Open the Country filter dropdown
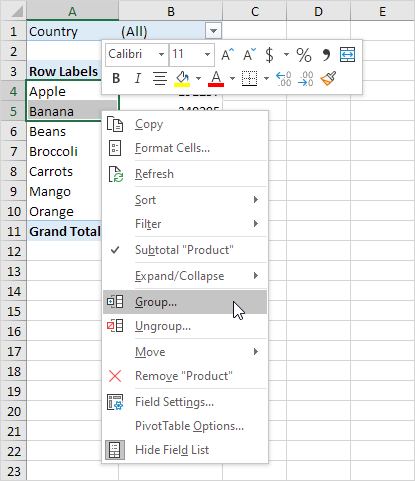 213,31
